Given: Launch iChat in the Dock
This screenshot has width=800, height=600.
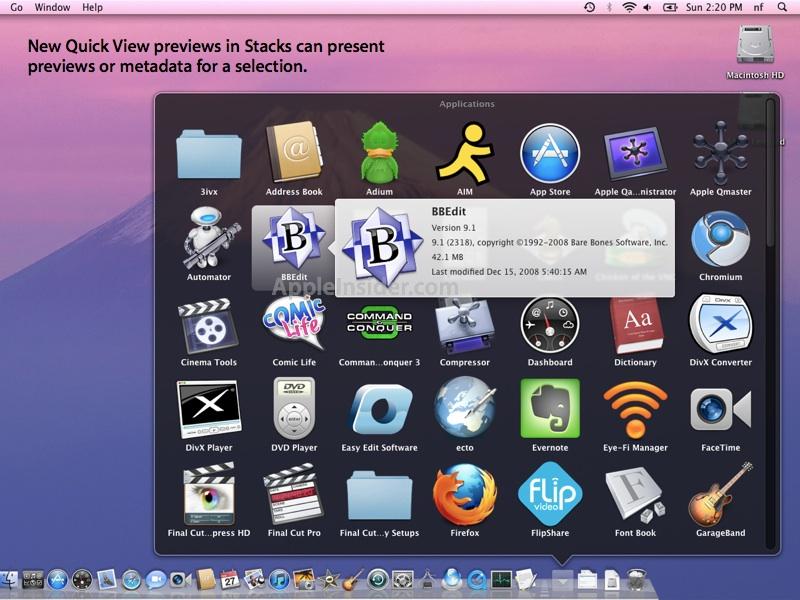Looking at the screenshot, I should tap(156, 581).
